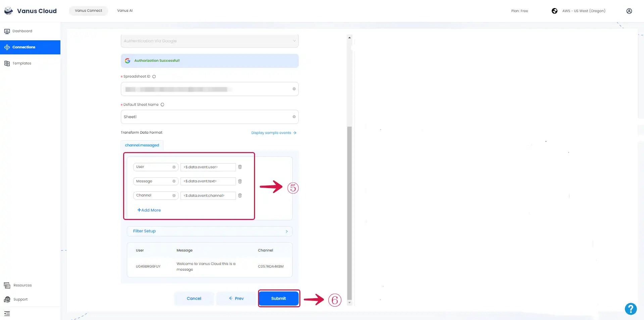Collapse the sidebar with the menu icon
Viewport: 644px width, 320px height.
(7, 314)
